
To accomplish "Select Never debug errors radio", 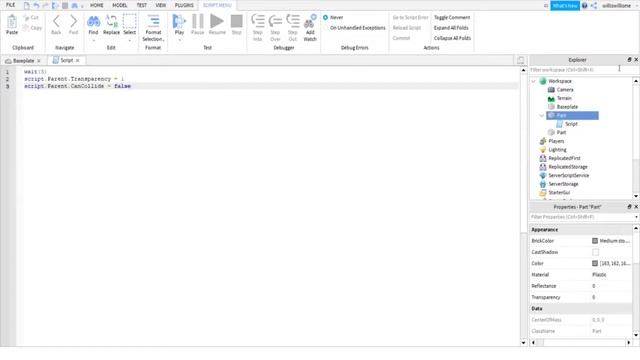I will 326,18.
